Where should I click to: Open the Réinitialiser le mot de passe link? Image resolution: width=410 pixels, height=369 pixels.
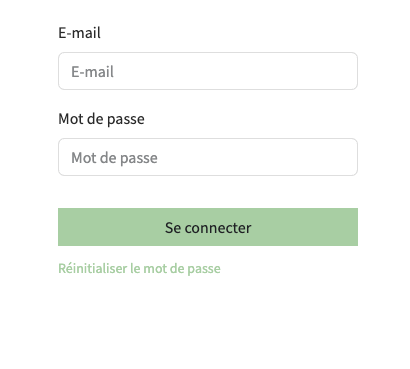tap(139, 268)
